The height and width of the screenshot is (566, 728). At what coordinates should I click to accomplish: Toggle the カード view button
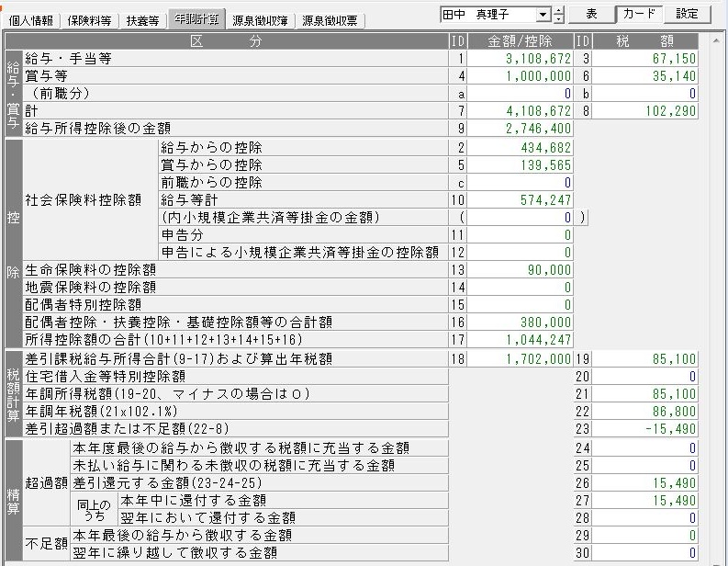639,14
